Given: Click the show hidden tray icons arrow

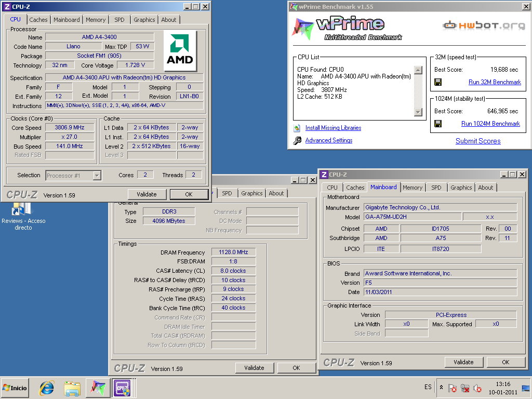Looking at the screenshot, I should [x=441, y=387].
